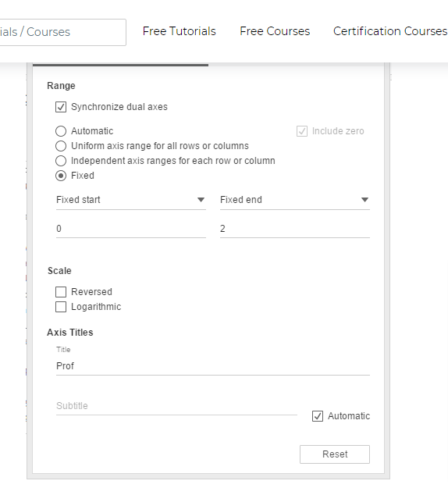Open the Fixed start dropdown
Viewport: 448px width, 495px height.
click(x=131, y=200)
